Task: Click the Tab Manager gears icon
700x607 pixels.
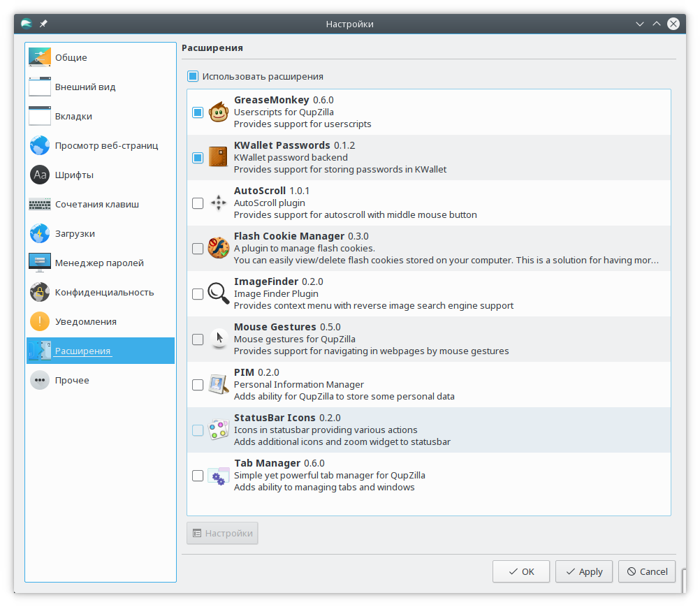Action: point(219,476)
